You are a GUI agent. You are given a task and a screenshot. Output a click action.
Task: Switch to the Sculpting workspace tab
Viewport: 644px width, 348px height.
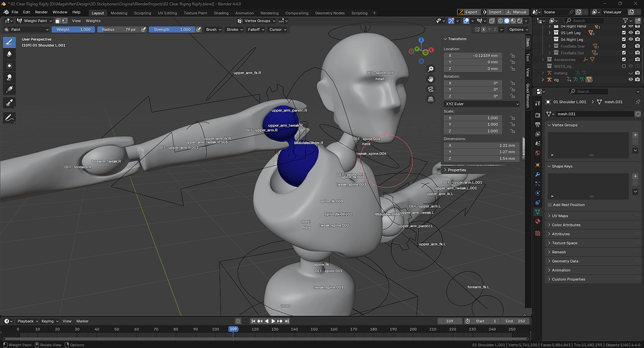pyautogui.click(x=143, y=13)
